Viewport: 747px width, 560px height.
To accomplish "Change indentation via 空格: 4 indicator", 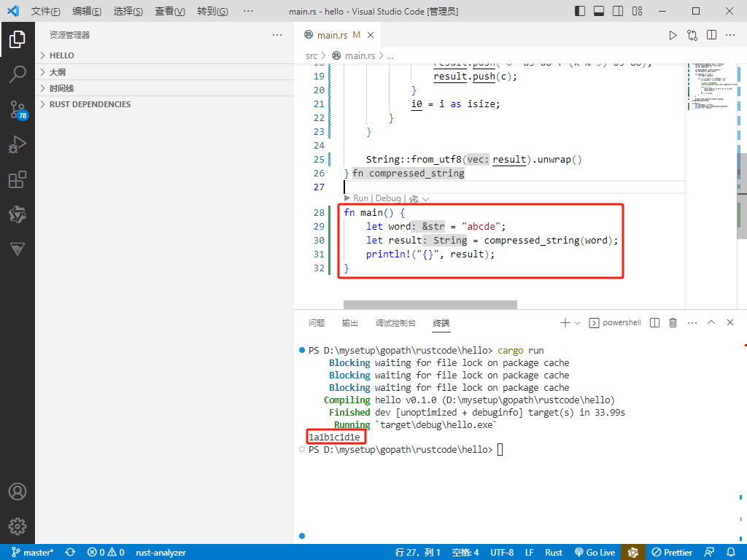I will (465, 553).
